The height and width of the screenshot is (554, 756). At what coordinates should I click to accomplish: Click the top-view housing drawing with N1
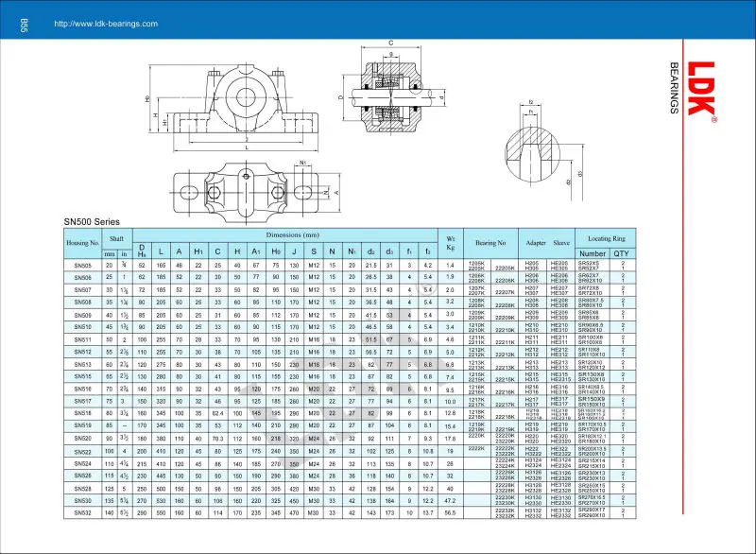(x=255, y=191)
